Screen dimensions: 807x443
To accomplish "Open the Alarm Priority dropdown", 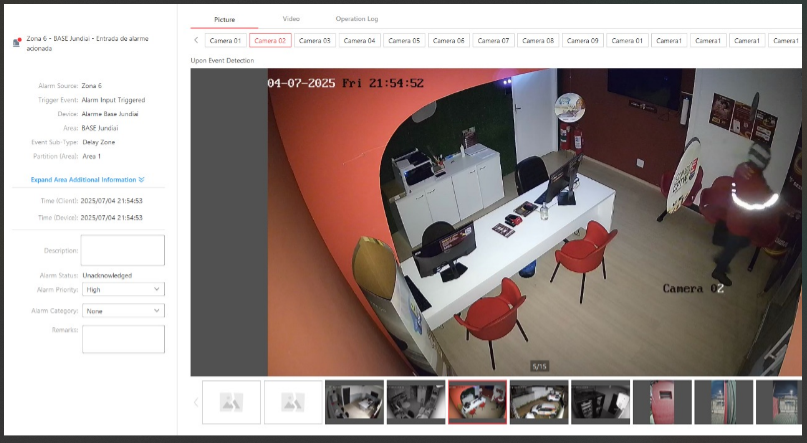I will (x=123, y=290).
